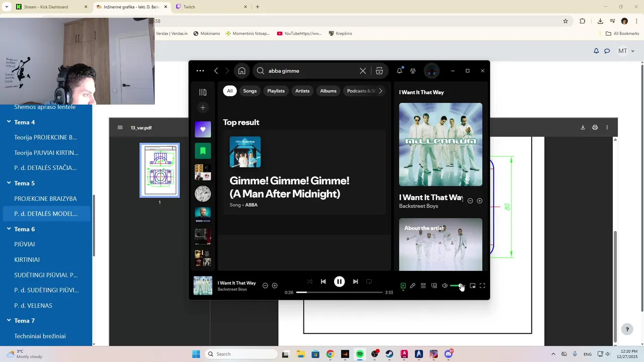Image resolution: width=644 pixels, height=362 pixels.
Task: Collapse Tema 6 section
Action: (x=9, y=229)
